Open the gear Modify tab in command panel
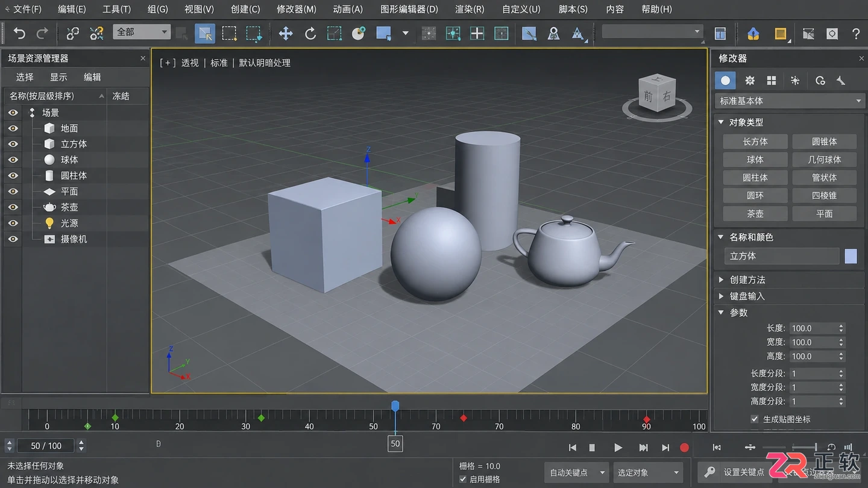The width and height of the screenshot is (868, 488). [750, 80]
